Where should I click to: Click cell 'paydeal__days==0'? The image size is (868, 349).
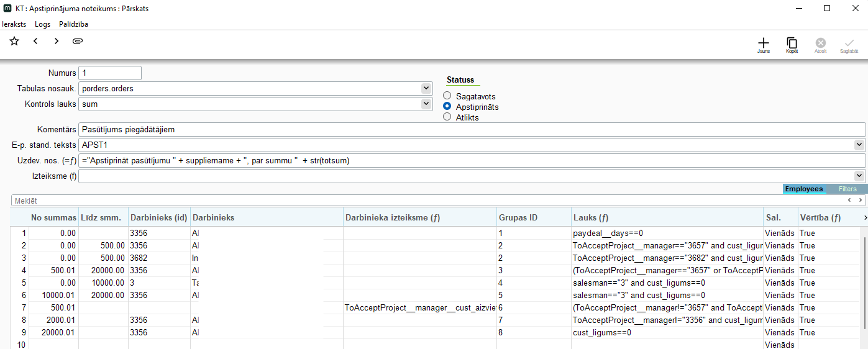(x=667, y=233)
